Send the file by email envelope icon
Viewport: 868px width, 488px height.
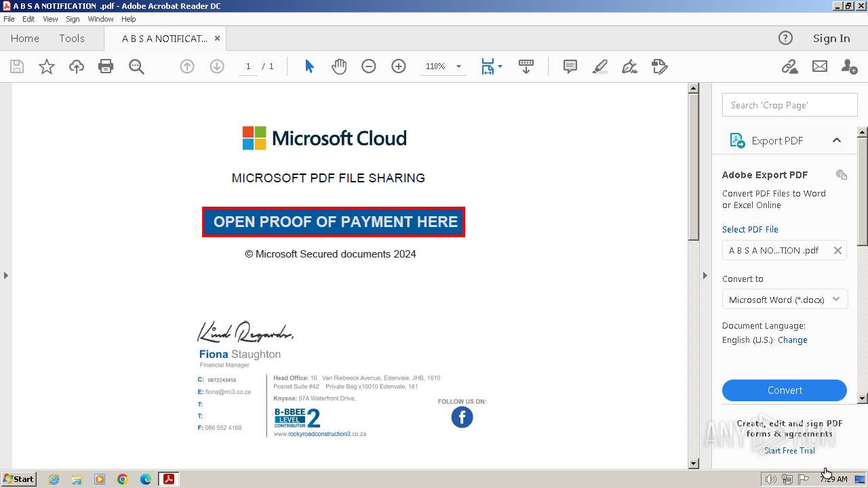(820, 66)
